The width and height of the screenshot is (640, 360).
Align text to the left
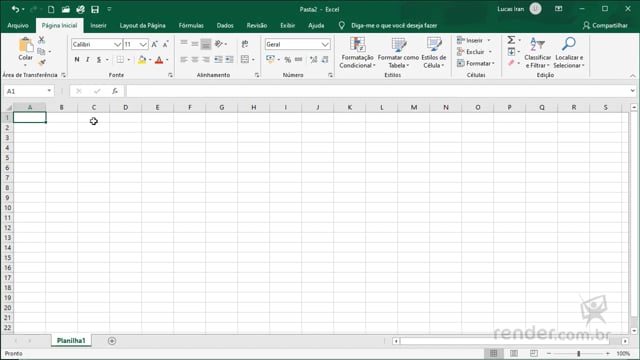pos(184,60)
